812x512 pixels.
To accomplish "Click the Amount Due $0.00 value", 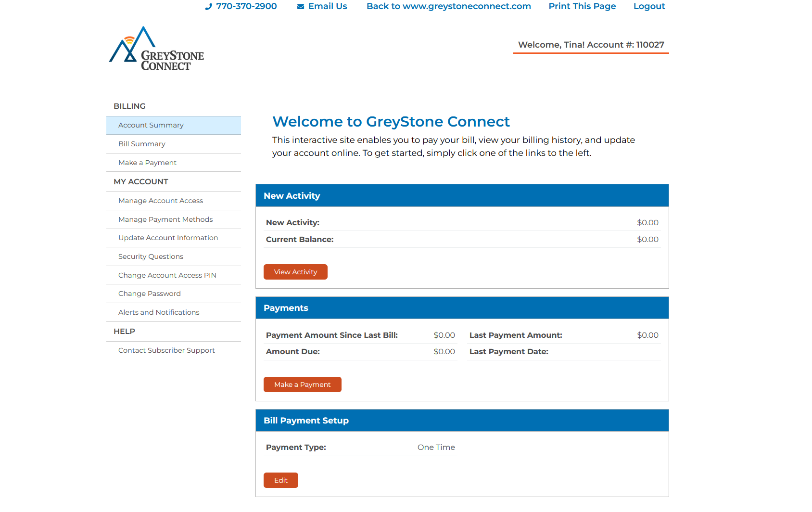I will [444, 352].
